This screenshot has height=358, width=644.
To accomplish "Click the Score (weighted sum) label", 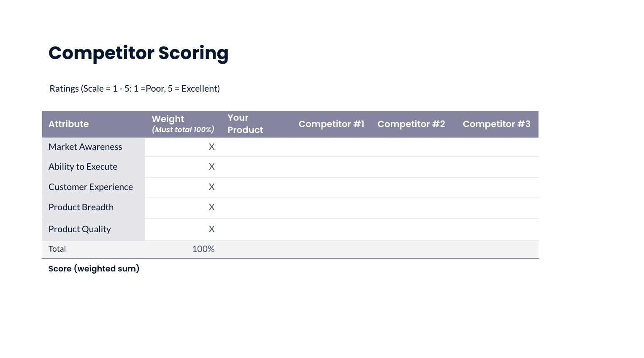I will click(x=94, y=269).
